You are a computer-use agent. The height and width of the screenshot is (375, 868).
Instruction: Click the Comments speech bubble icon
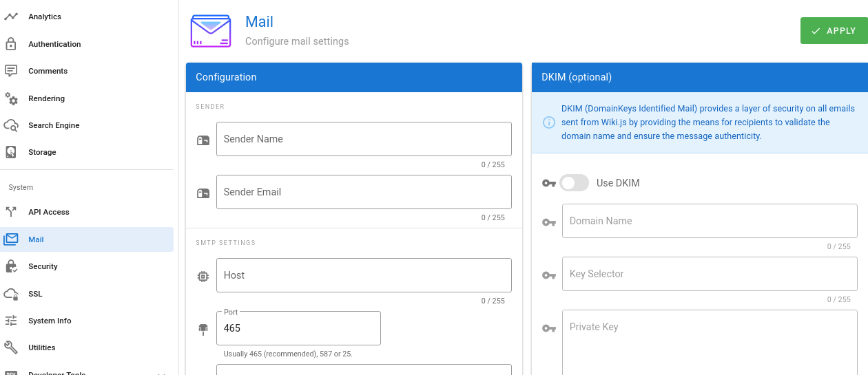coord(11,71)
